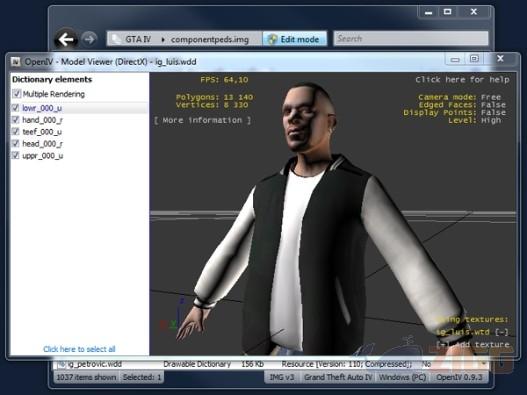The image size is (527, 395).
Task: Uncheck the uppr_000_u element checkbox
Action: 15,155
